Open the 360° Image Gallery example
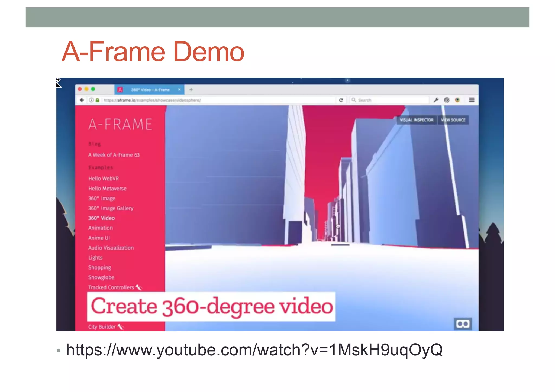 (111, 208)
